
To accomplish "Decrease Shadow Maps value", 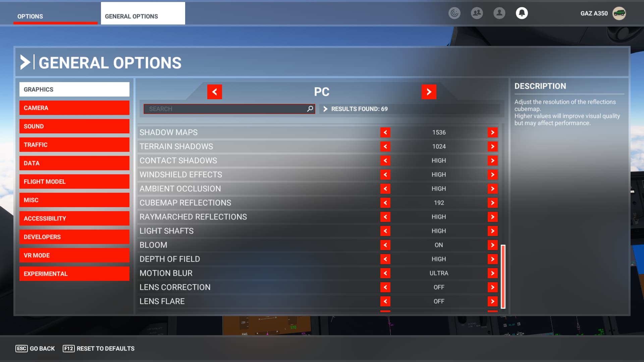I will point(385,132).
